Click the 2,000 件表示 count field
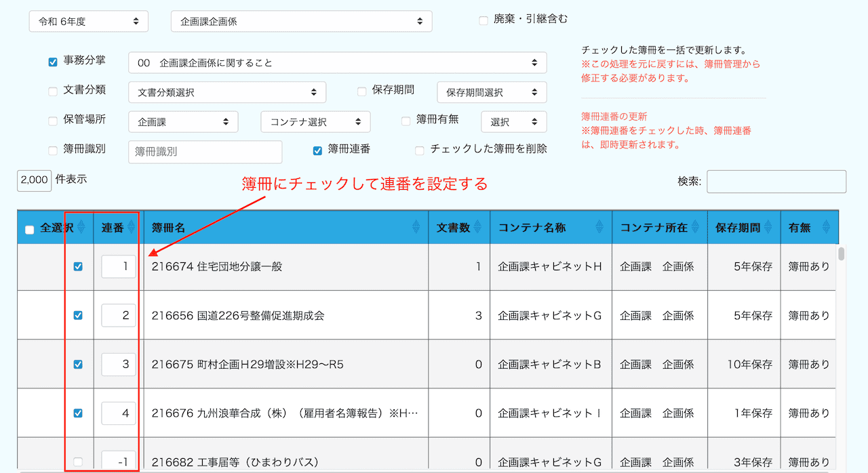868x473 pixels. coord(34,180)
